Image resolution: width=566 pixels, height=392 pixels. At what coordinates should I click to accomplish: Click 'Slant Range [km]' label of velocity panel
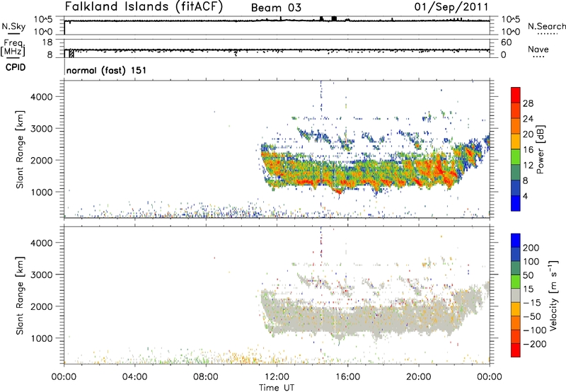point(20,296)
